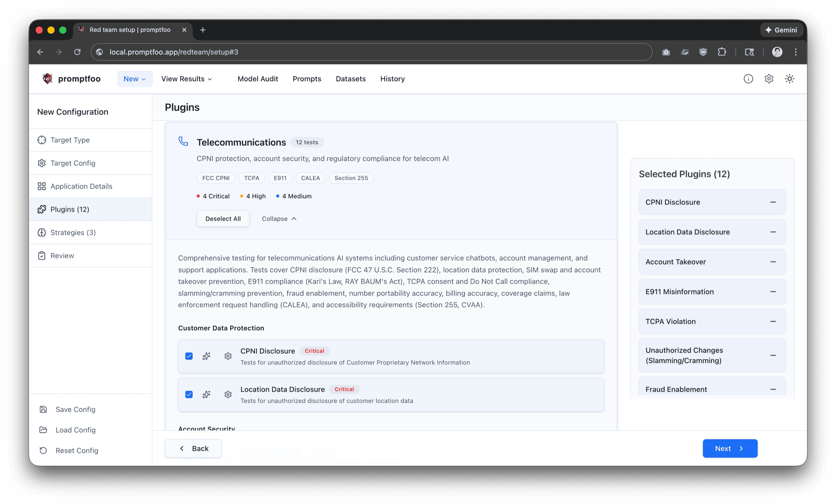Screen dimensions: 836x504
Task: Open the info panel icon
Action: (749, 78)
